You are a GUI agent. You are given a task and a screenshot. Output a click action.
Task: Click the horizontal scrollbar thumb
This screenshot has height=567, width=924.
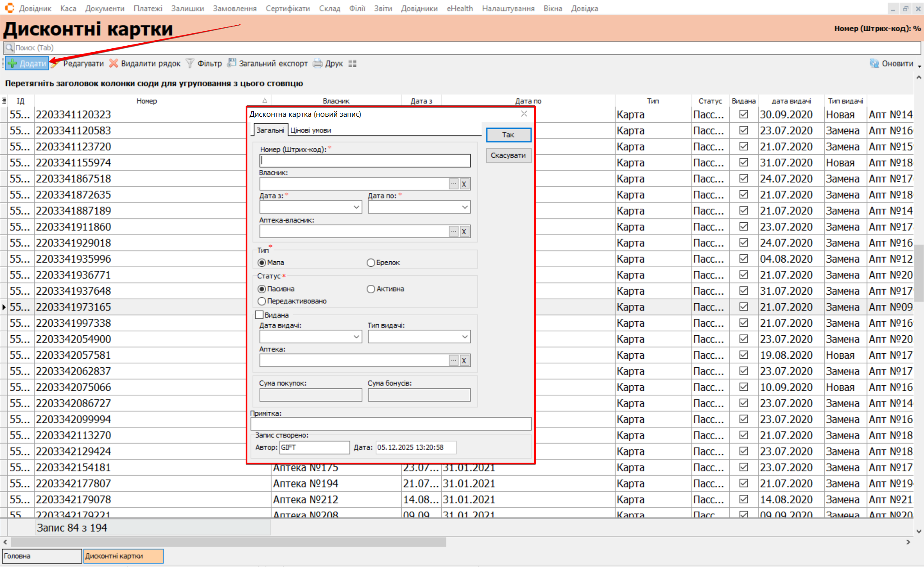point(228,542)
